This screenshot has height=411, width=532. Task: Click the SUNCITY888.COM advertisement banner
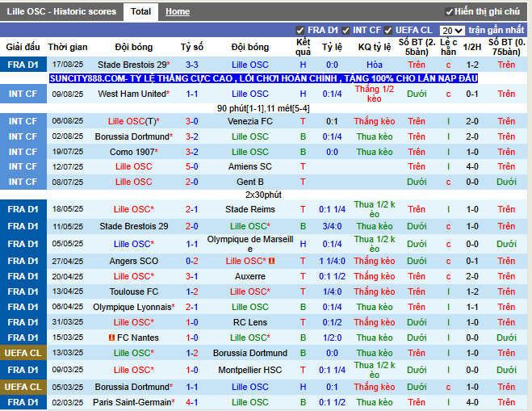click(x=264, y=78)
